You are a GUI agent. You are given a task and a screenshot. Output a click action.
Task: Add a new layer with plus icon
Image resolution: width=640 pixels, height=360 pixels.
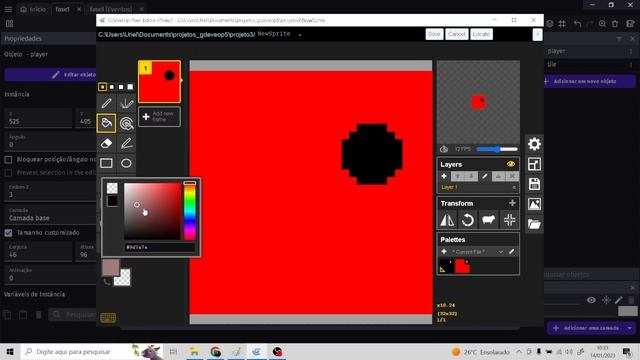[444, 176]
